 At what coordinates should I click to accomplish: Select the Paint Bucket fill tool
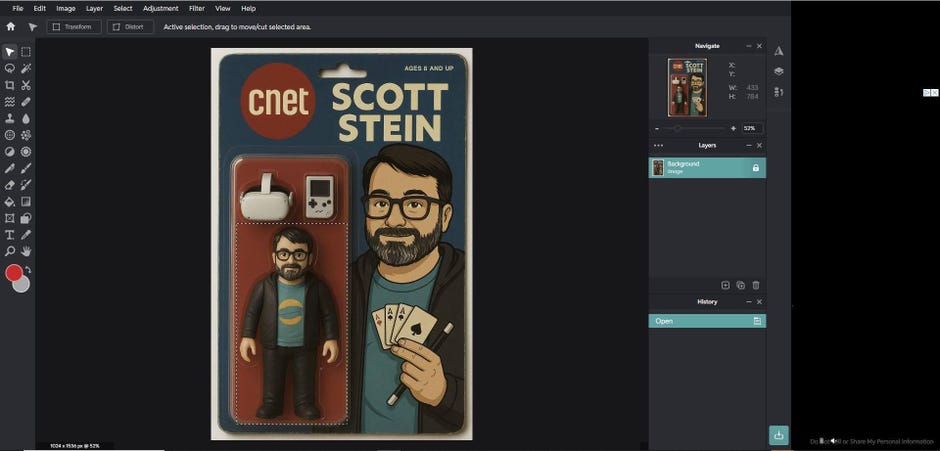pyautogui.click(x=10, y=202)
